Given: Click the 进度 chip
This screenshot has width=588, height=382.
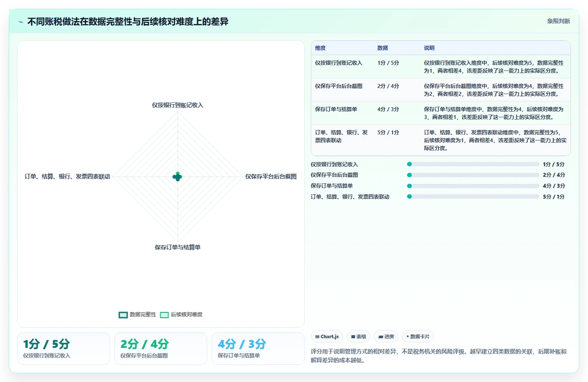Looking at the screenshot, I should [386, 336].
